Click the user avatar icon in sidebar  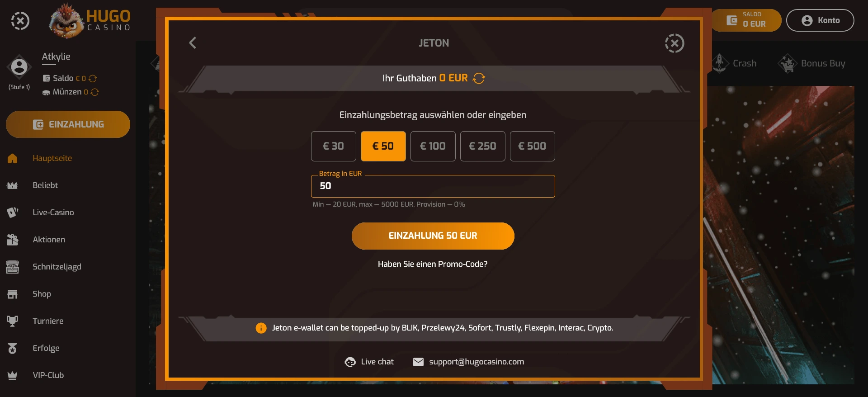coord(19,67)
